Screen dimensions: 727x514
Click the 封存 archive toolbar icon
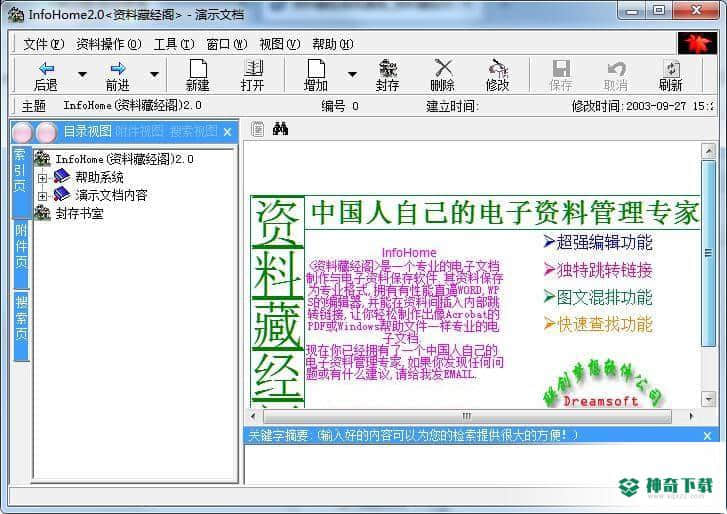[x=388, y=68]
